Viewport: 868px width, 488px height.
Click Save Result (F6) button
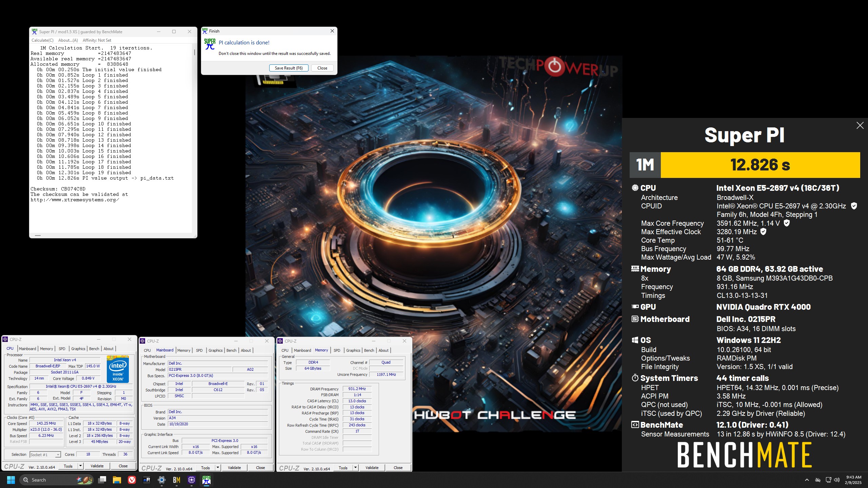point(289,68)
